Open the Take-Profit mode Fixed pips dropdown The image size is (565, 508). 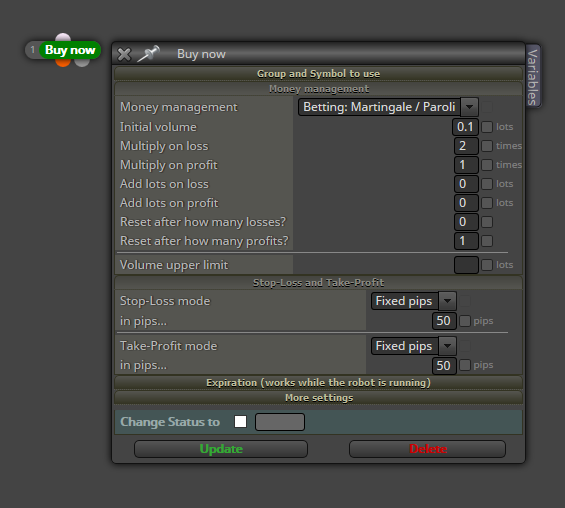click(414, 346)
